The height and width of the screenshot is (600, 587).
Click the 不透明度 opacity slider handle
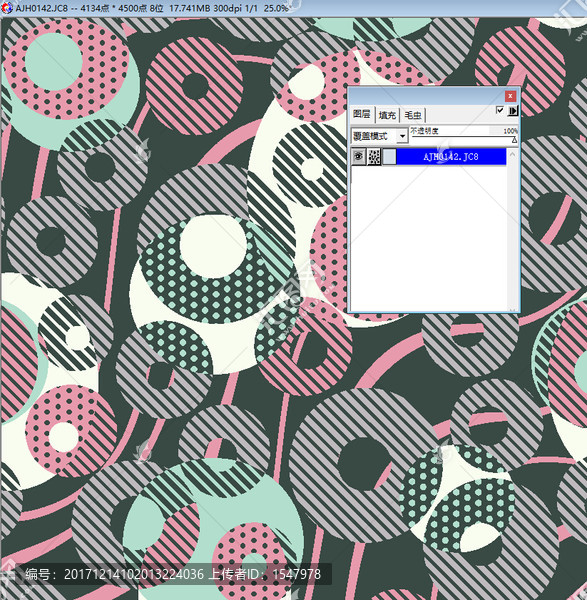[514, 140]
